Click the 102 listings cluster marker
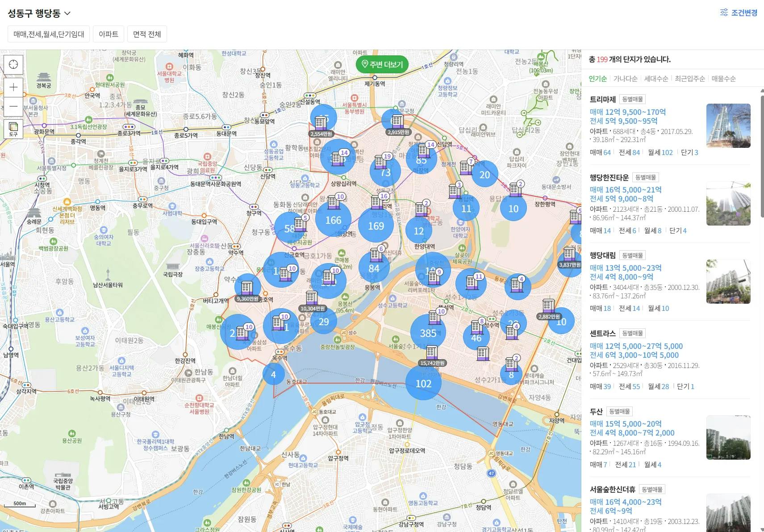Image resolution: width=764 pixels, height=532 pixels. click(x=423, y=383)
